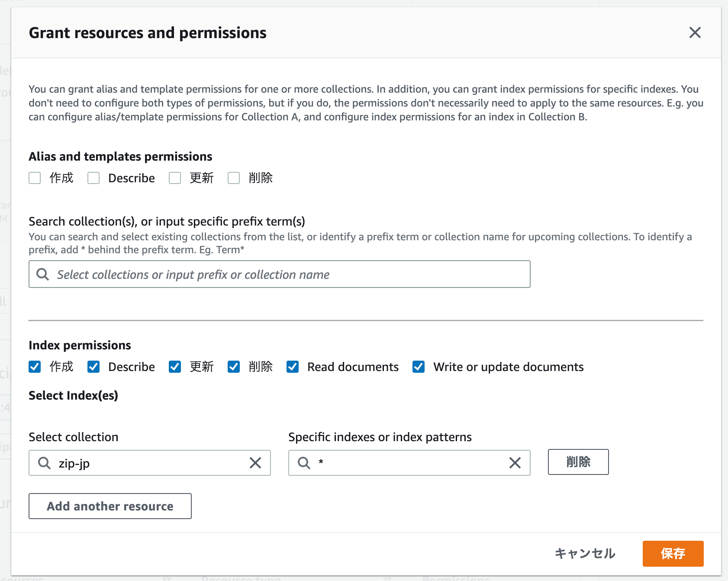This screenshot has height=581, width=728.
Task: Click Add another resource
Action: [110, 506]
